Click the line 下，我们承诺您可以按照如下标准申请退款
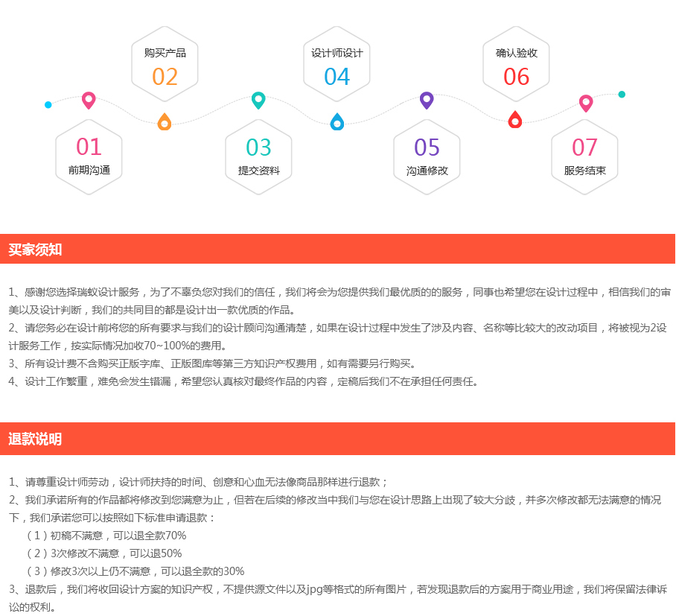This screenshot has height=616, width=676. 112,518
